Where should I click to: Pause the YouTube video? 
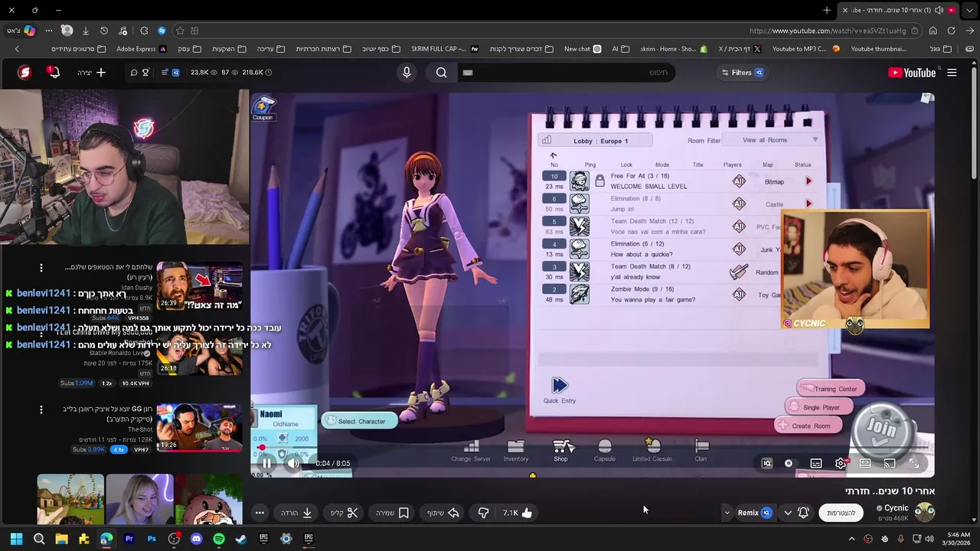(x=266, y=463)
